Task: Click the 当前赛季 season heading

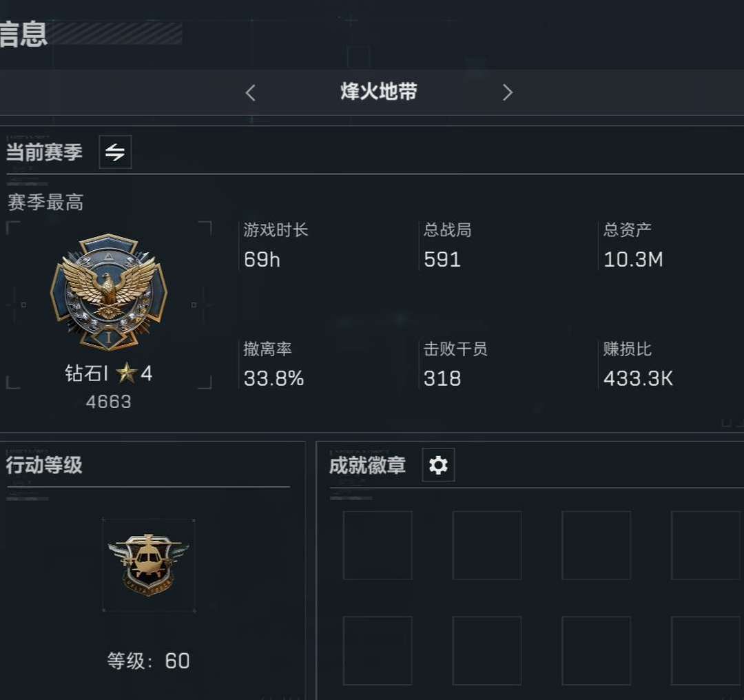Action: (x=44, y=152)
